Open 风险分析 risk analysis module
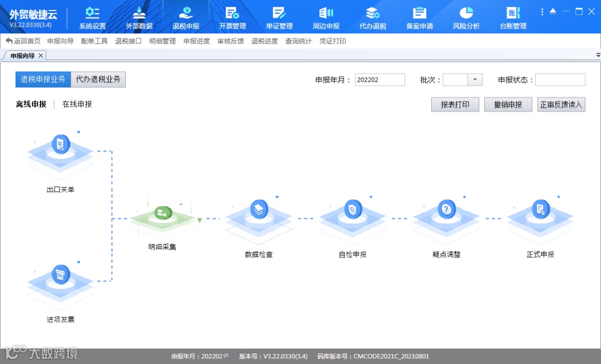The image size is (601, 364). (466, 18)
